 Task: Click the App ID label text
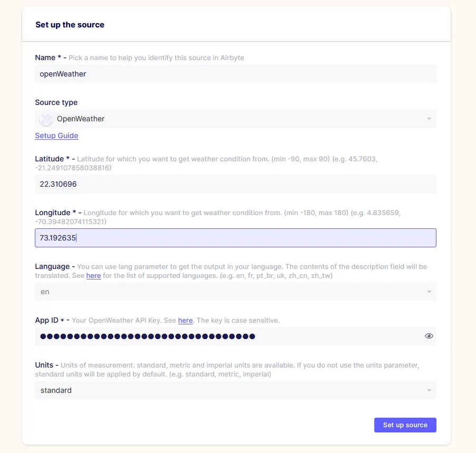[x=46, y=321]
